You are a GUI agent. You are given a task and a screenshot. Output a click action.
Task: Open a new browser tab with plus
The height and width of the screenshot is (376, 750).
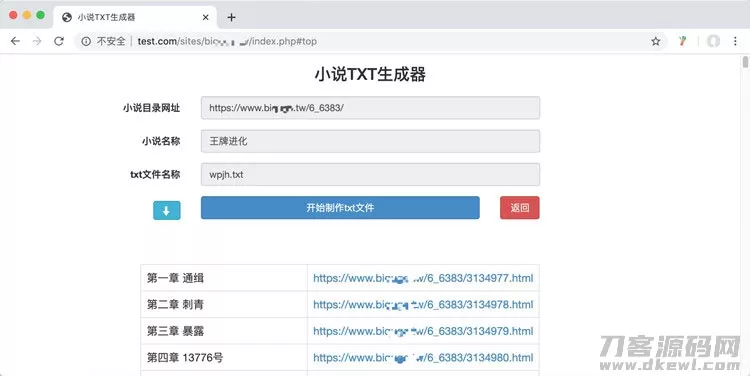point(232,17)
